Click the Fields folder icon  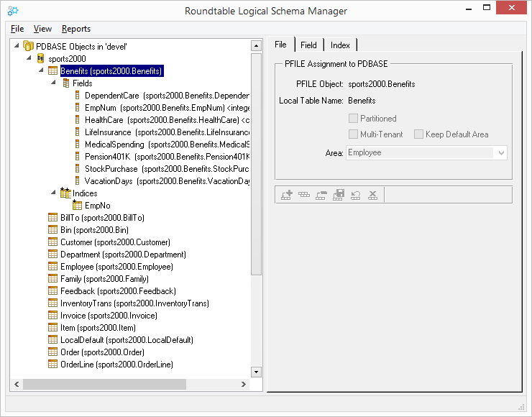point(66,83)
